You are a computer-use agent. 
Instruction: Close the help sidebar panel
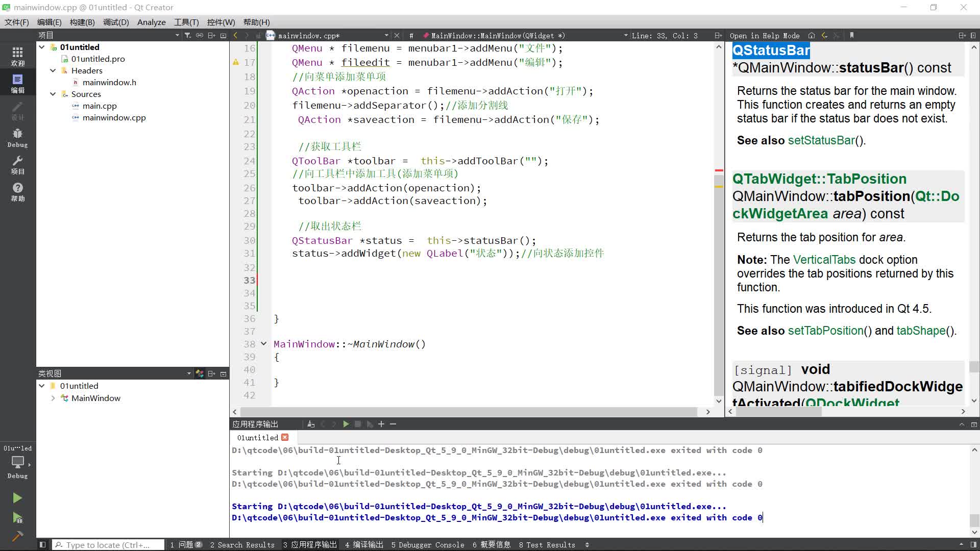point(973,35)
